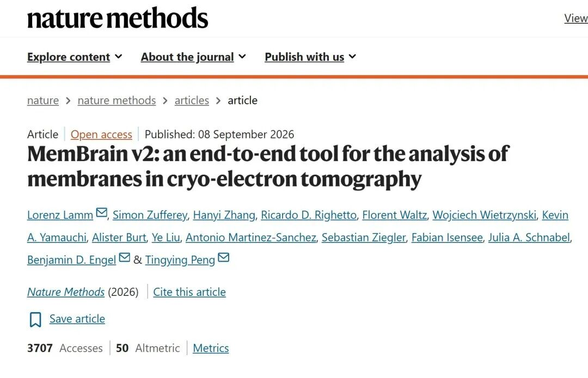This screenshot has height=378, width=588.
Task: Open the About the journal menu
Action: click(x=193, y=57)
